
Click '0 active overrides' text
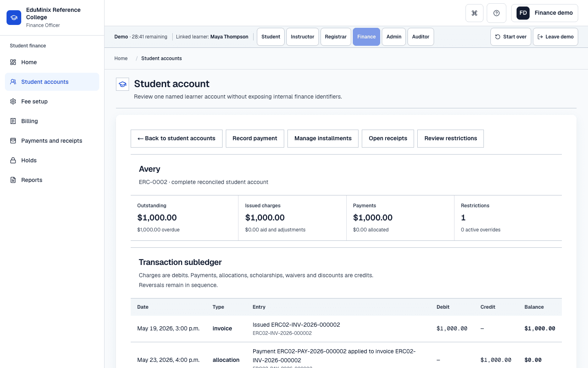click(x=481, y=230)
